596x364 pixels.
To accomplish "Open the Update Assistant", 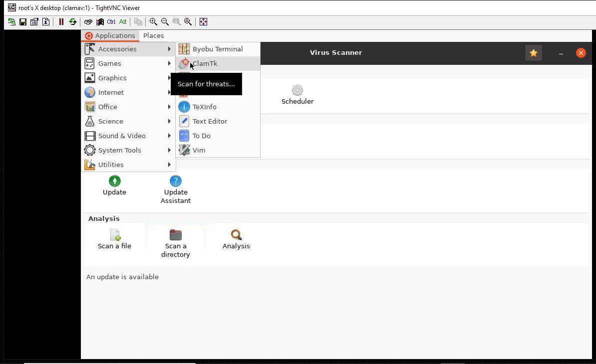I will pos(176,182).
